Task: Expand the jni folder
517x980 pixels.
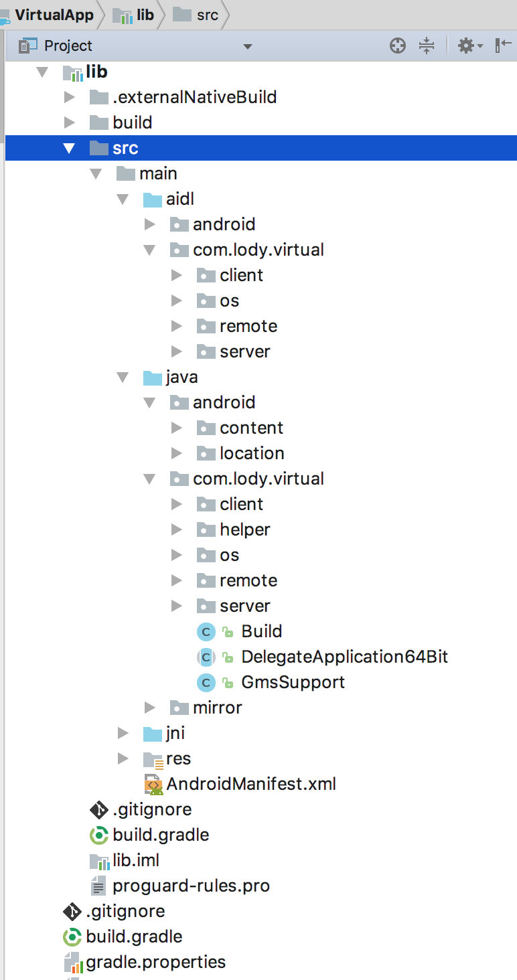Action: 123,733
